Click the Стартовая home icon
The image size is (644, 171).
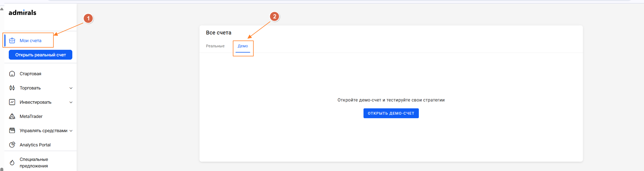pyautogui.click(x=12, y=74)
